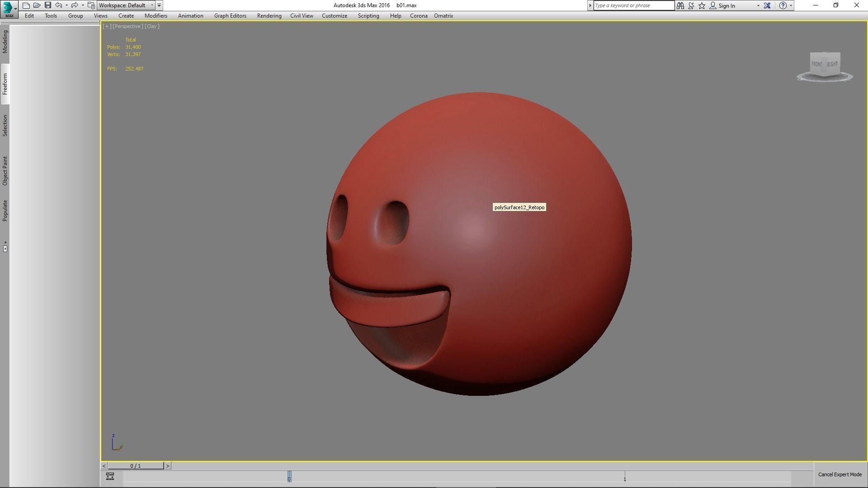The height and width of the screenshot is (488, 868).
Task: Open the Workspace: Default dropdown
Action: (x=126, y=5)
